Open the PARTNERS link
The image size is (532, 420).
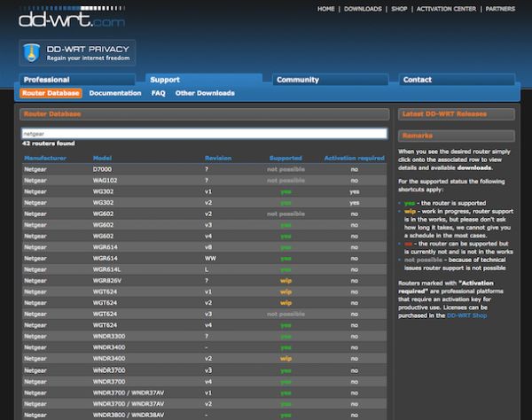coord(500,9)
